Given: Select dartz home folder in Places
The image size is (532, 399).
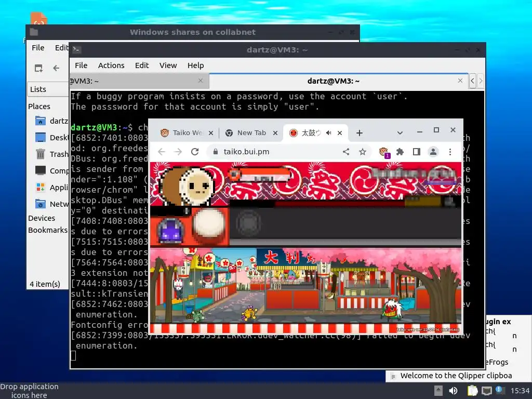Looking at the screenshot, I should [x=51, y=121].
